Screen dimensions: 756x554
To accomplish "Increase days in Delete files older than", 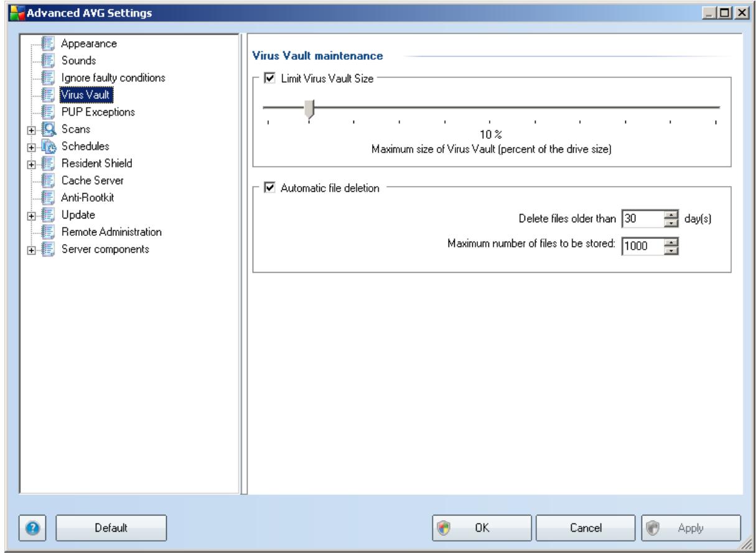I will [673, 214].
